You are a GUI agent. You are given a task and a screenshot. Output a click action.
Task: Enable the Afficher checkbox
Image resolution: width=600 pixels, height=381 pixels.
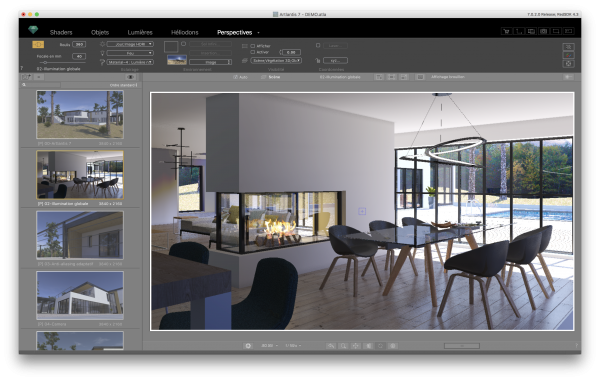pos(253,46)
